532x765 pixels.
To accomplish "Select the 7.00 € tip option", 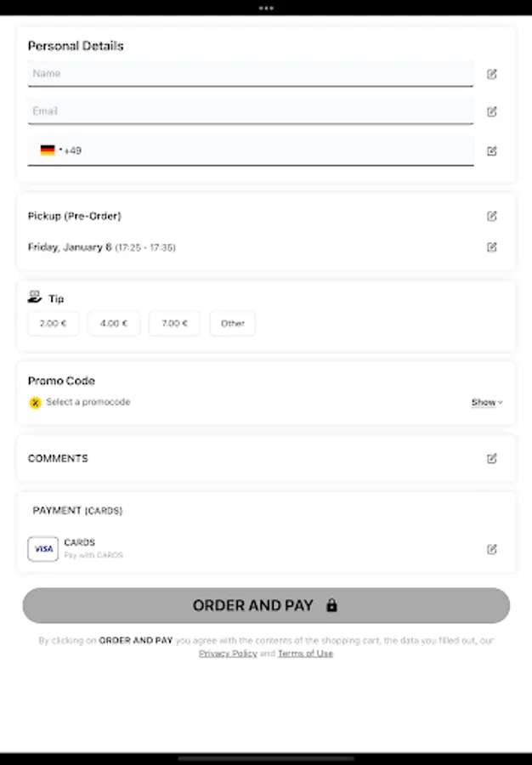I will click(174, 324).
